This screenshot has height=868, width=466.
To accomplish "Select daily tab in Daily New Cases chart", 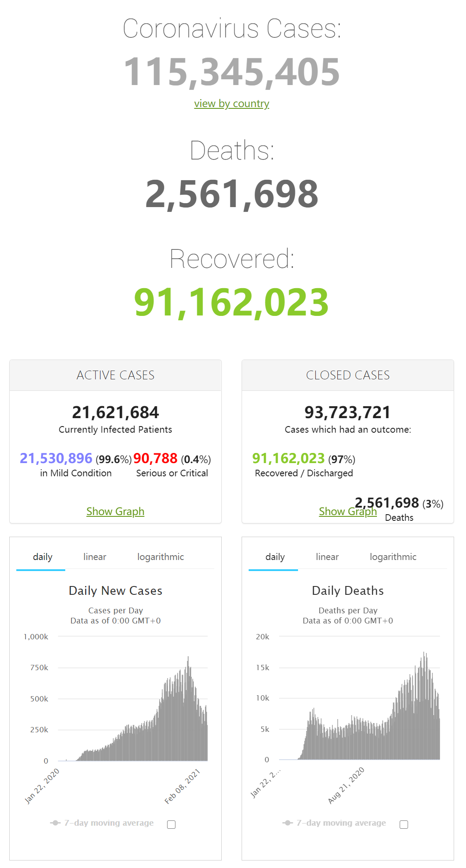I will [x=42, y=557].
